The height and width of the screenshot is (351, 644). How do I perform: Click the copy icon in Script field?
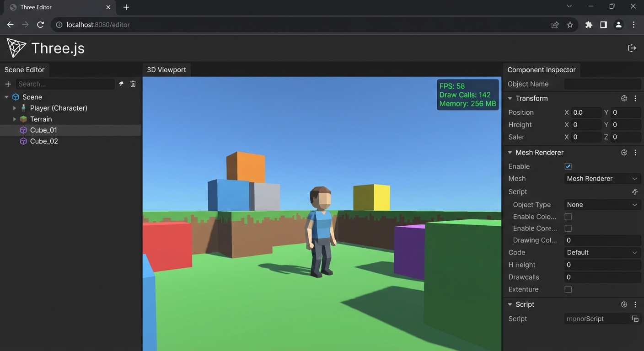pos(635,319)
